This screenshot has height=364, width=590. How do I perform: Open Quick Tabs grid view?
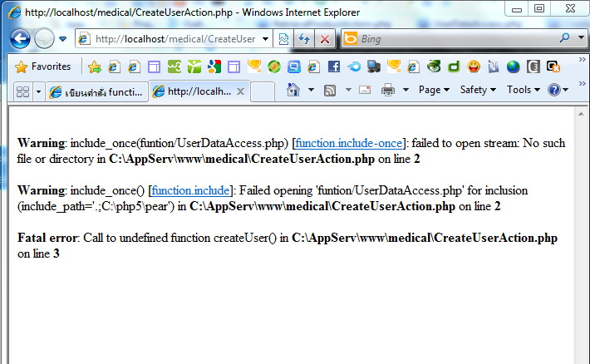click(x=22, y=91)
